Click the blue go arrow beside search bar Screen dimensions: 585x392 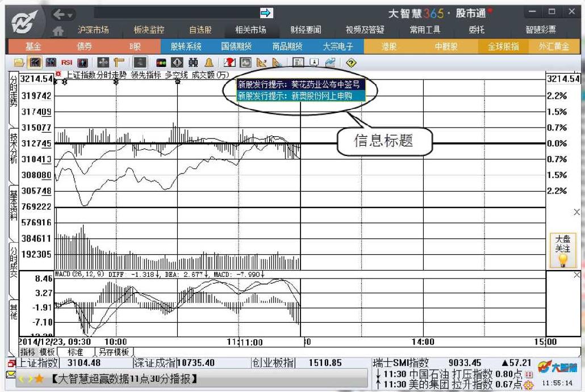[266, 14]
